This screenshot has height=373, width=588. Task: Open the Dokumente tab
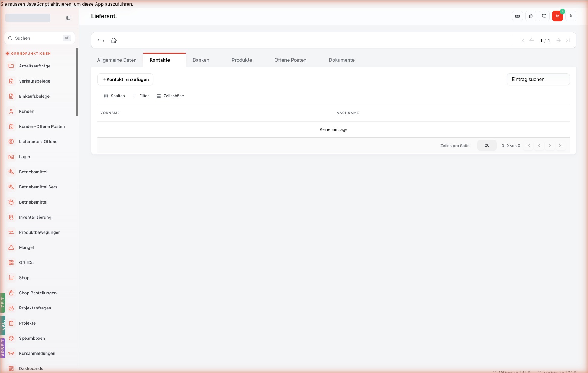click(x=342, y=60)
